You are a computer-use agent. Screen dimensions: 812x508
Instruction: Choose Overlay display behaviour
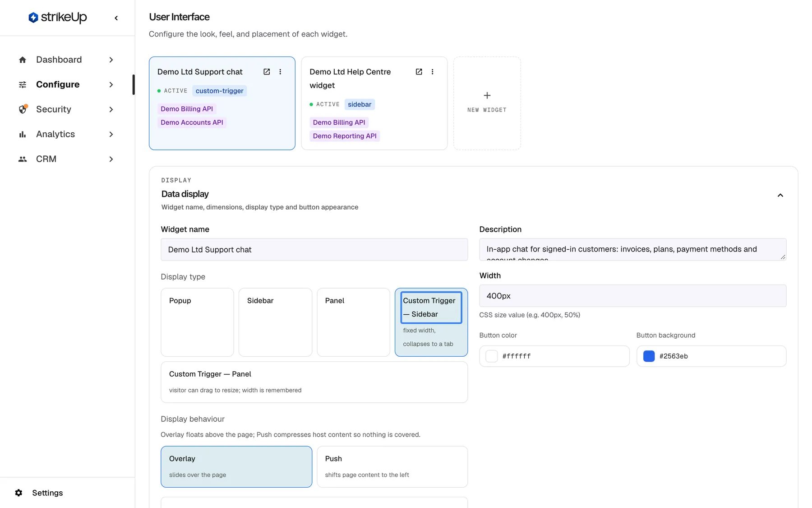tap(236, 466)
